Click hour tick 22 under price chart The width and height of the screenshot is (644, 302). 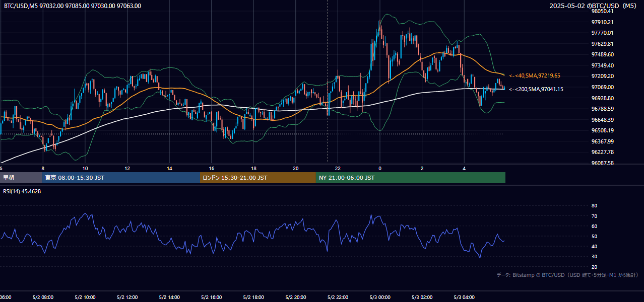338,168
